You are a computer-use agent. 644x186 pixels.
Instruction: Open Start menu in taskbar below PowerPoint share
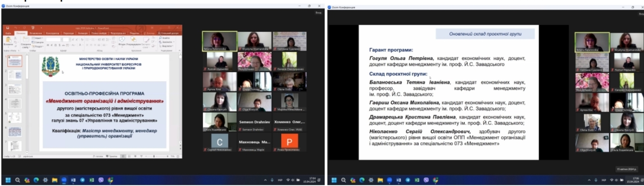coord(8,180)
